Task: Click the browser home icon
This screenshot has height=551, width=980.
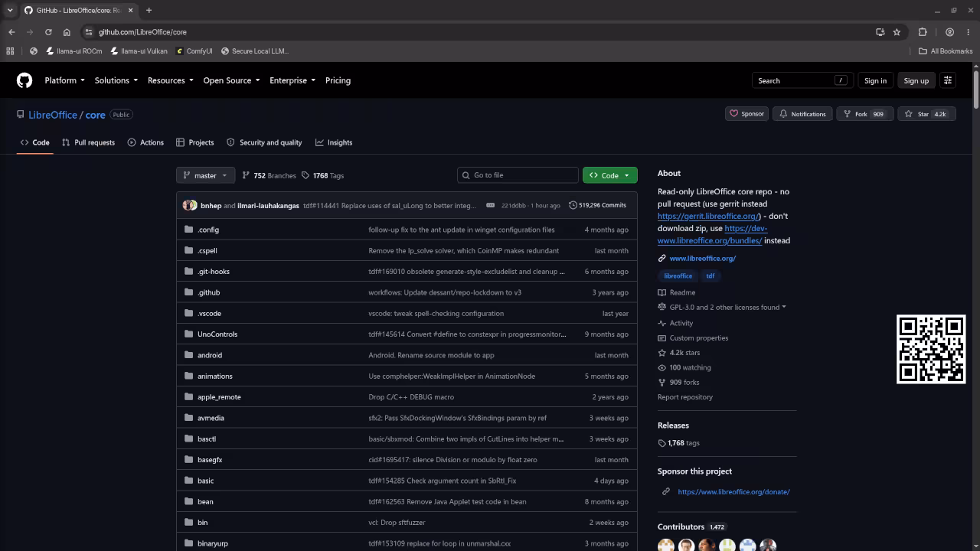Action: coord(67,32)
